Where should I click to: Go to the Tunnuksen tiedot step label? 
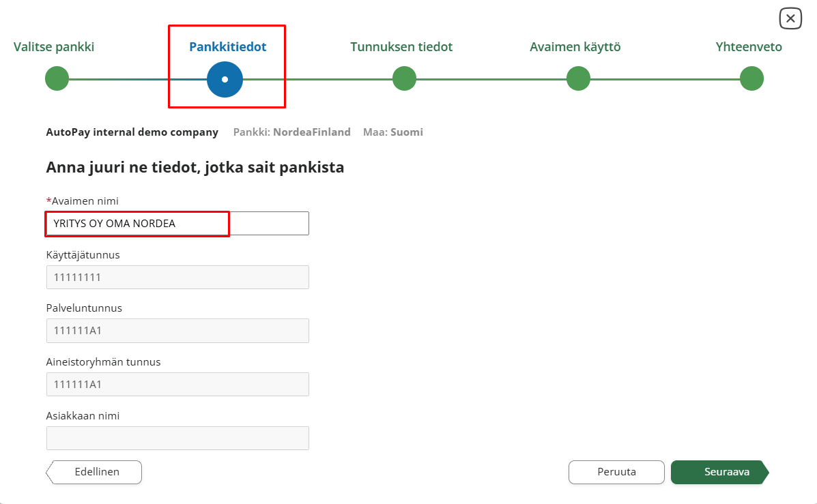401,47
